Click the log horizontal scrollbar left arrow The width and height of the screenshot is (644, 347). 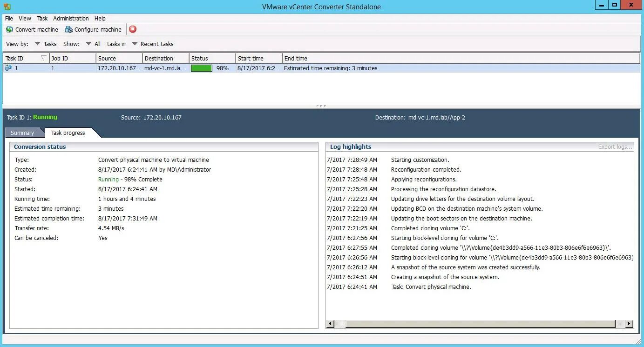(x=331, y=324)
